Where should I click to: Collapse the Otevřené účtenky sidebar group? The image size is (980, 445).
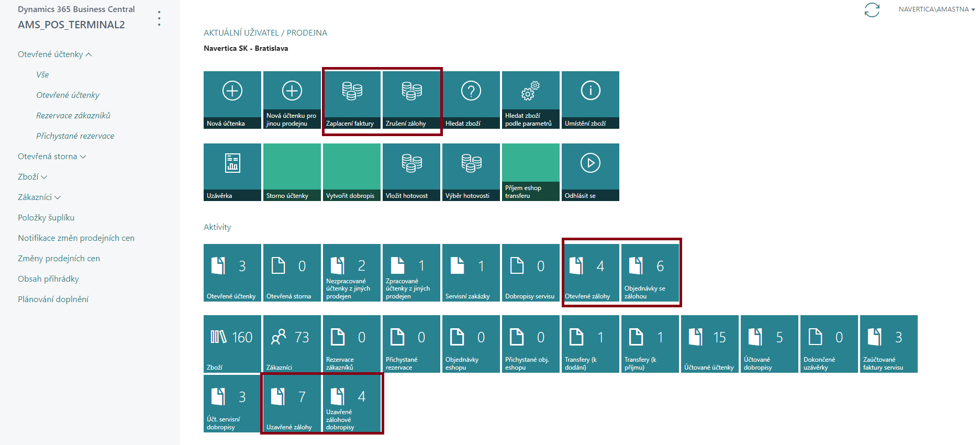55,54
